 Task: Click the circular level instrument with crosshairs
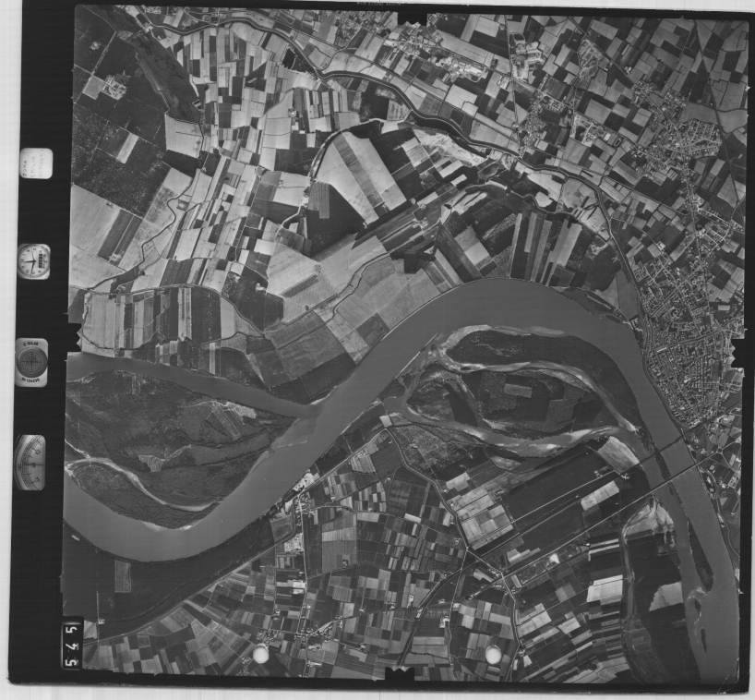[x=31, y=362]
